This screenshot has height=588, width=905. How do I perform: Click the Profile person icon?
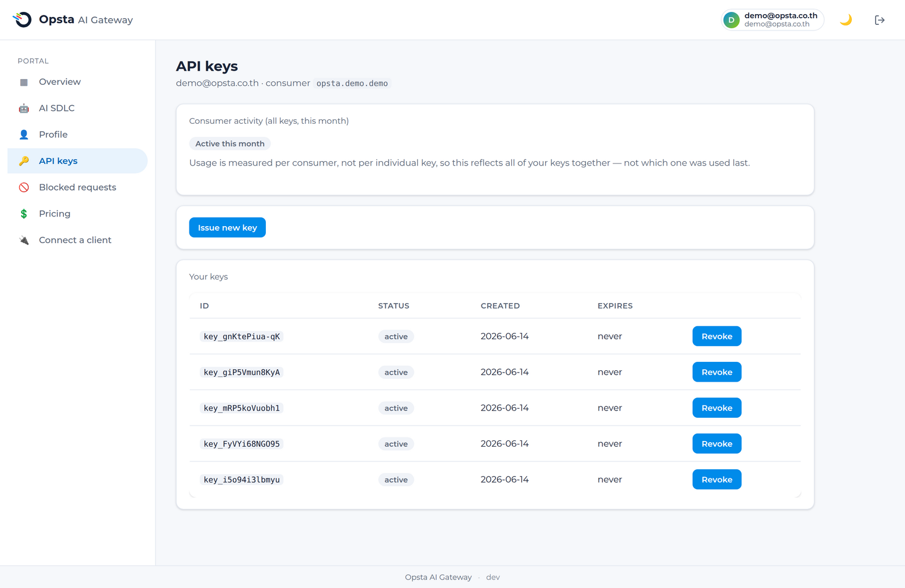pyautogui.click(x=24, y=135)
